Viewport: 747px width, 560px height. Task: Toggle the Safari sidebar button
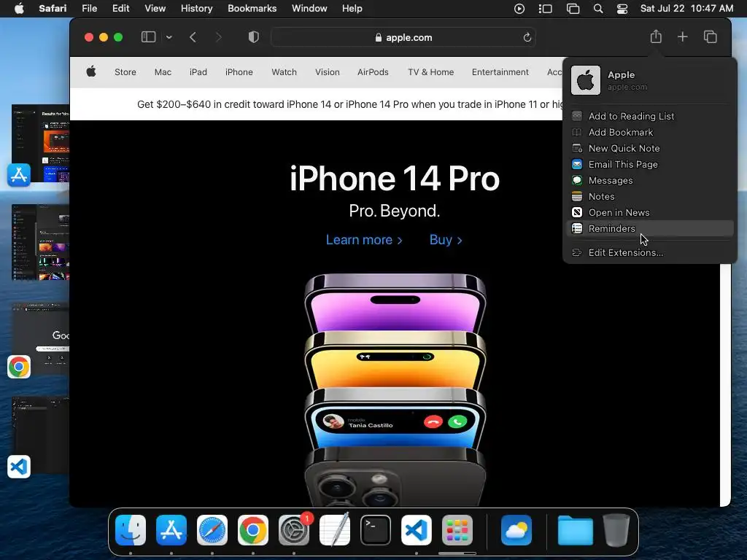point(148,37)
